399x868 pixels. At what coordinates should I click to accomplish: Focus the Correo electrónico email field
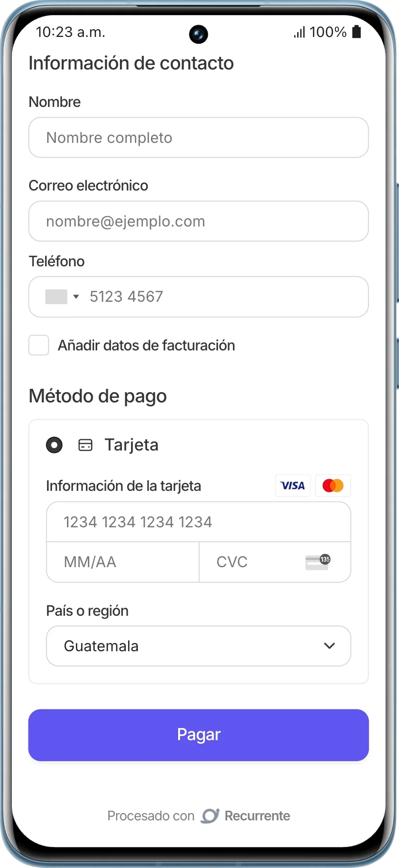(x=198, y=221)
